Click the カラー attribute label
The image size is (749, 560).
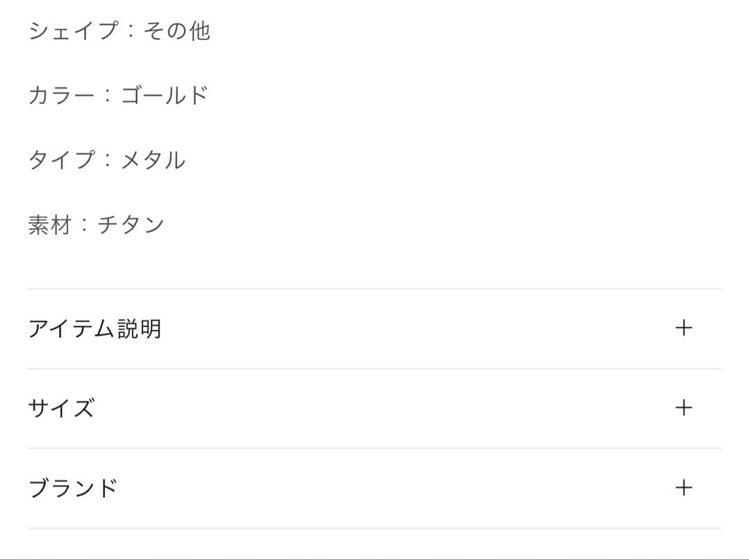click(x=60, y=96)
